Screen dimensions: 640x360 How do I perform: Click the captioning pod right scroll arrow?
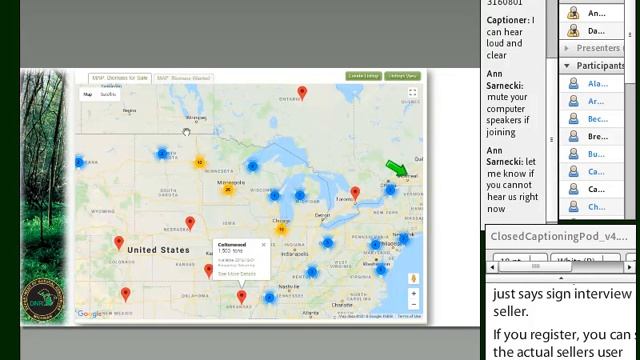pyautogui.click(x=629, y=267)
